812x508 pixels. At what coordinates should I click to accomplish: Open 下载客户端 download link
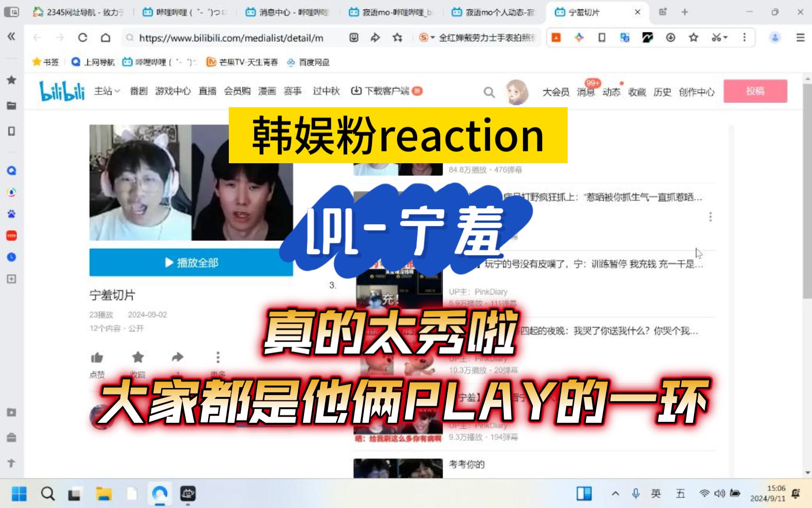(386, 91)
